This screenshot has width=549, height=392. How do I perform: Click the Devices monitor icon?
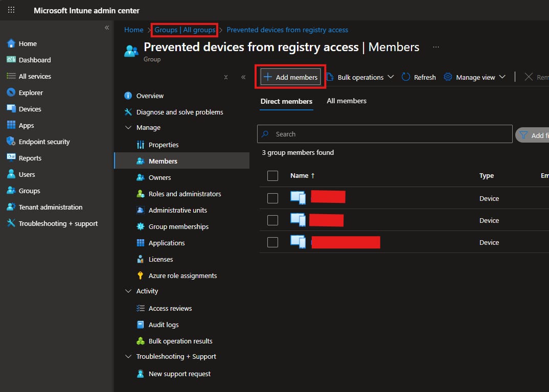11,109
